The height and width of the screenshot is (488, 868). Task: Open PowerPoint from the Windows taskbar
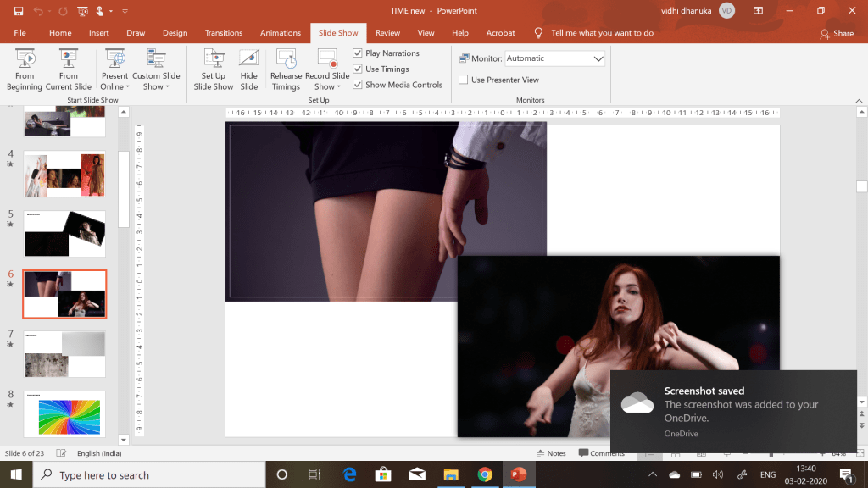point(518,474)
